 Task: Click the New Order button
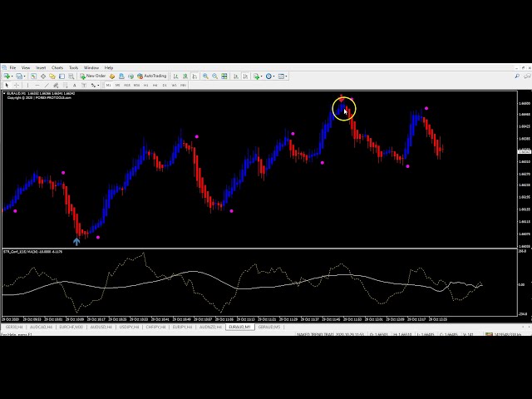pos(94,76)
